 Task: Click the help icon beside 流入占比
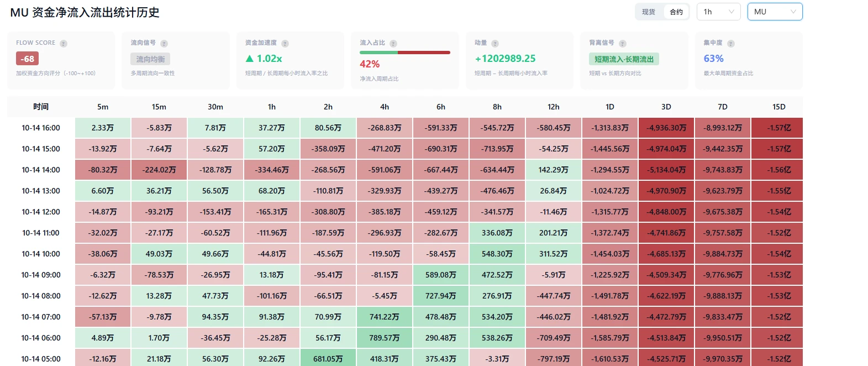click(393, 44)
